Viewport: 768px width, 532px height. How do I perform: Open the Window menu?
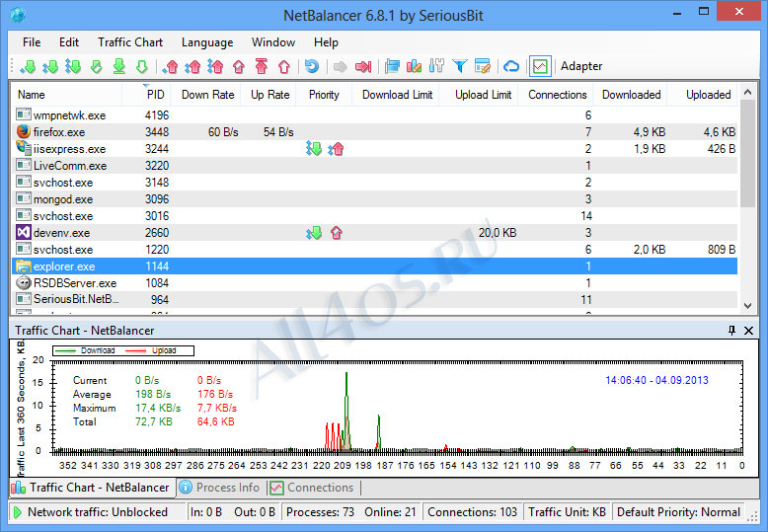(273, 42)
